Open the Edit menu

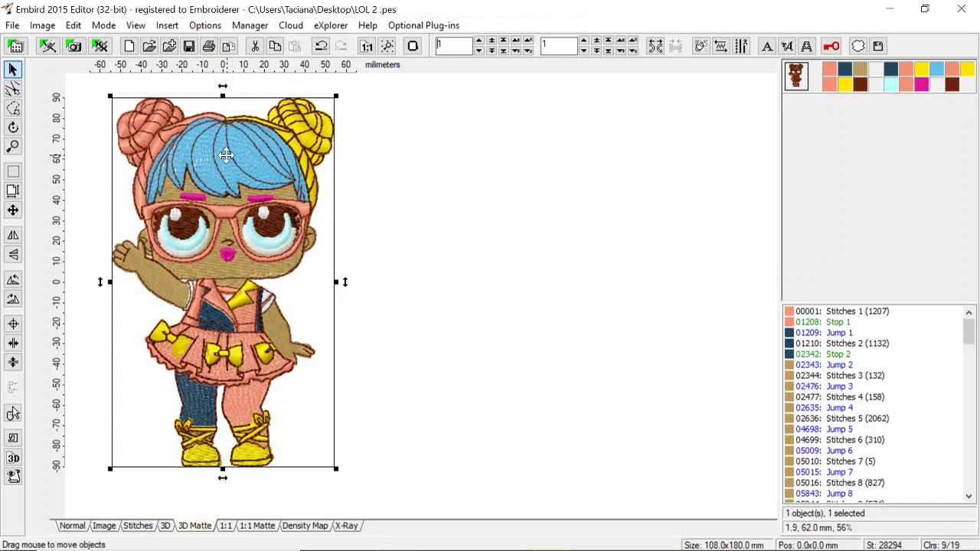click(x=73, y=25)
